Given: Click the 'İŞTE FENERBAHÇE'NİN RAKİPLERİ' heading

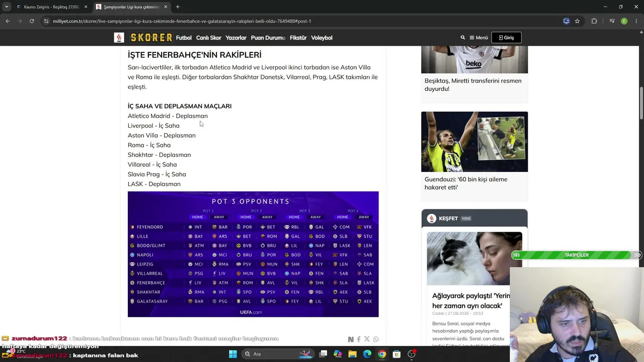Looking at the screenshot, I should pos(194,55).
